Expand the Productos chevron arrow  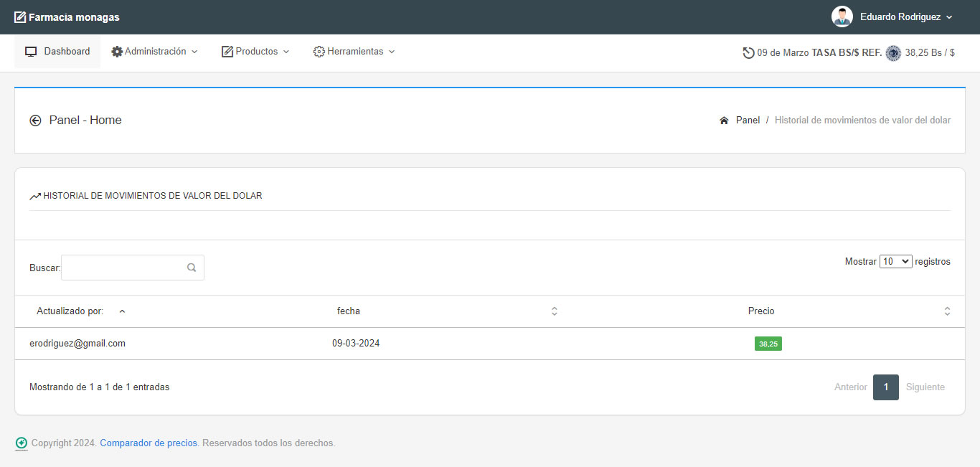286,52
